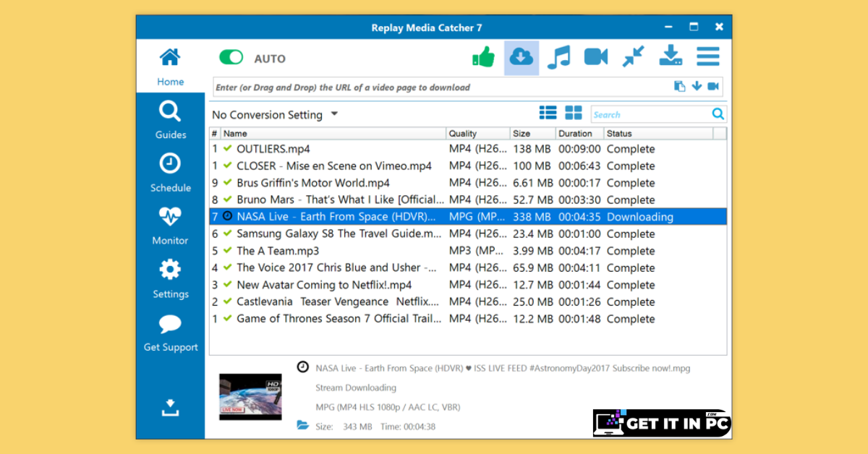Select CLOSER - Mise en Scene on Vimeo.mp4

pos(468,166)
